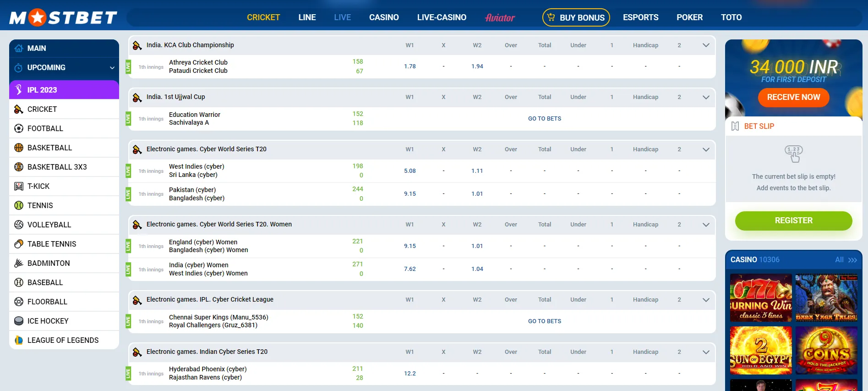Screen dimensions: 868x391
Task: Click the cricket bat icon in sidebar
Action: [19, 109]
